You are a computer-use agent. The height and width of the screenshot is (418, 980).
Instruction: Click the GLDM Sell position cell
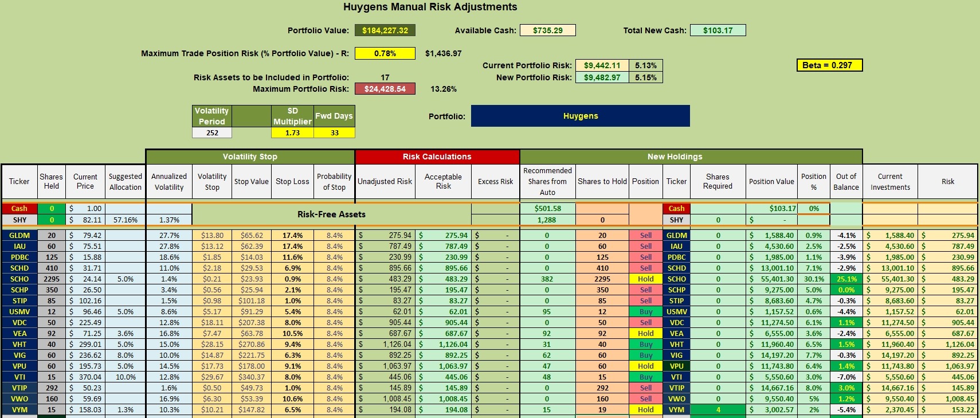(x=646, y=235)
